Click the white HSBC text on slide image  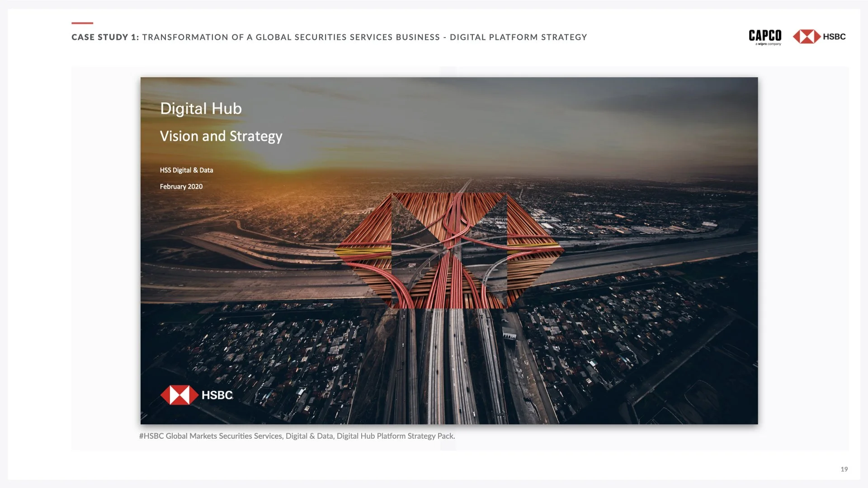pyautogui.click(x=217, y=395)
